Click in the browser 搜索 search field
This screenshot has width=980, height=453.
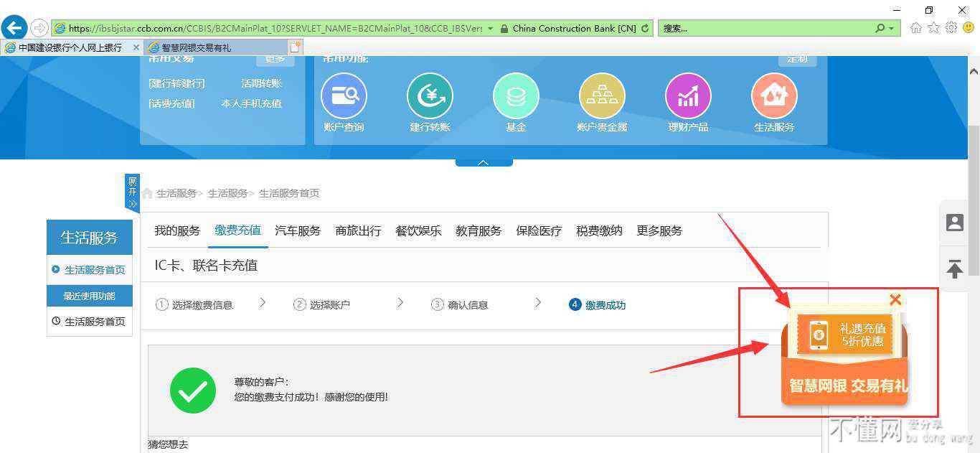click(764, 29)
